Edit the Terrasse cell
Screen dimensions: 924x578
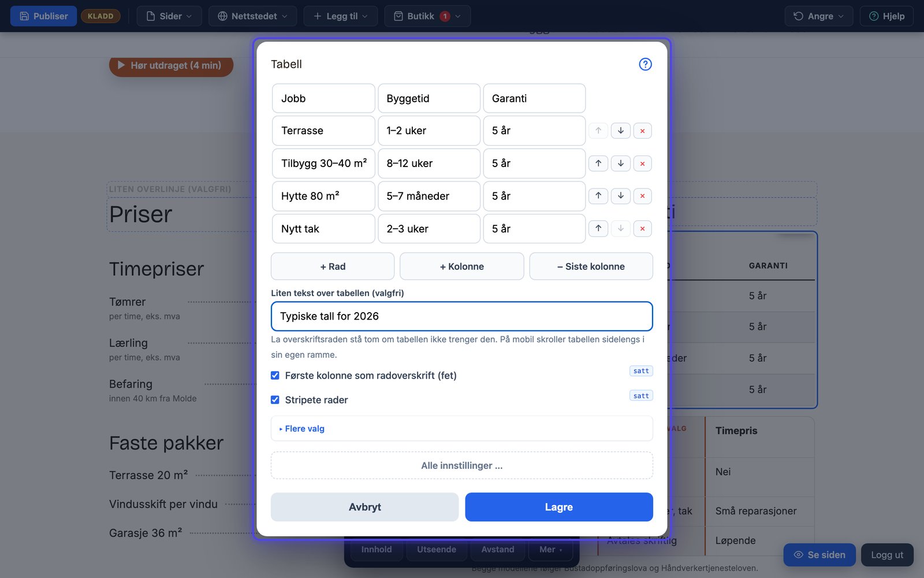click(323, 131)
